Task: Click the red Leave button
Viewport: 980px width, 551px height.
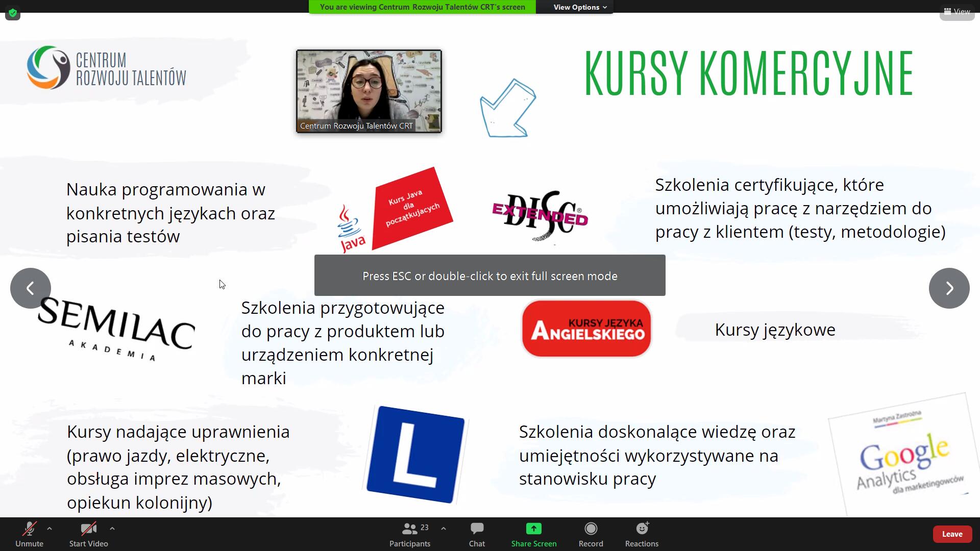Action: pyautogui.click(x=952, y=534)
